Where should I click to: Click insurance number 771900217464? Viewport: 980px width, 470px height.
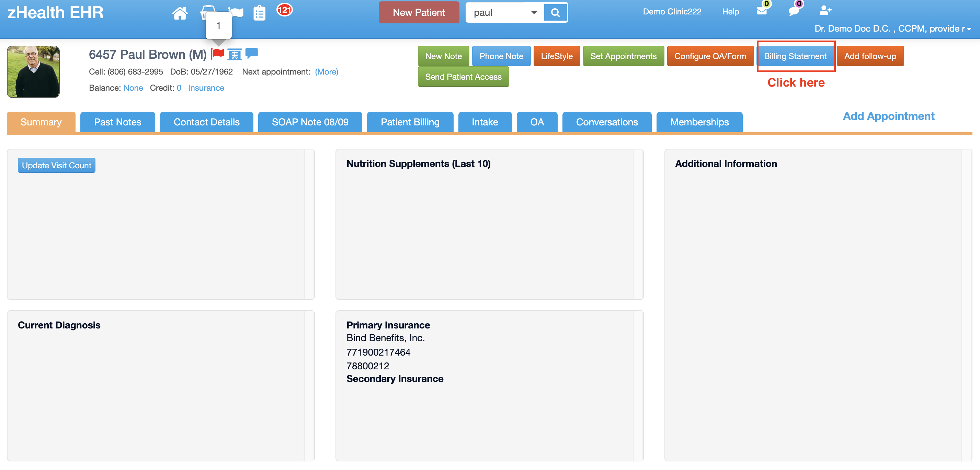pos(378,352)
